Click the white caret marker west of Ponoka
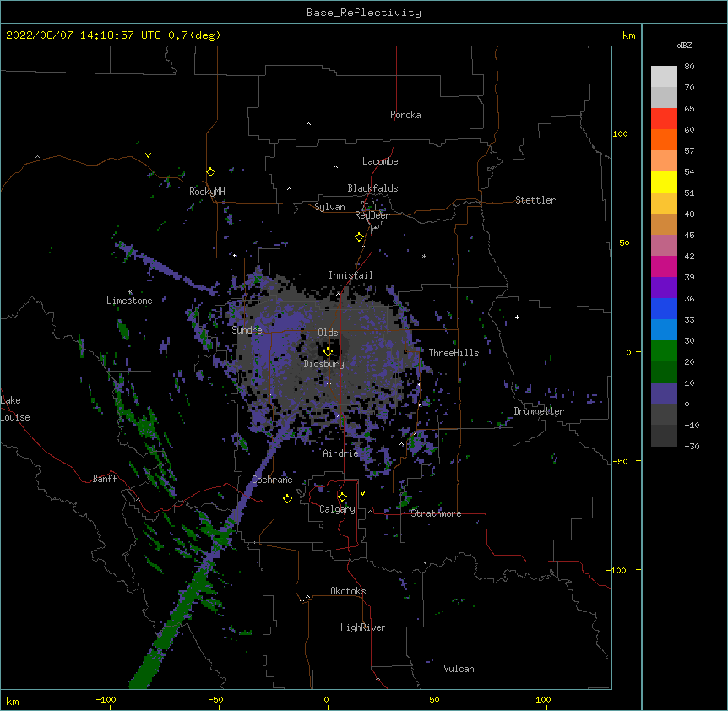Screen dimensions: 728x711 point(309,124)
